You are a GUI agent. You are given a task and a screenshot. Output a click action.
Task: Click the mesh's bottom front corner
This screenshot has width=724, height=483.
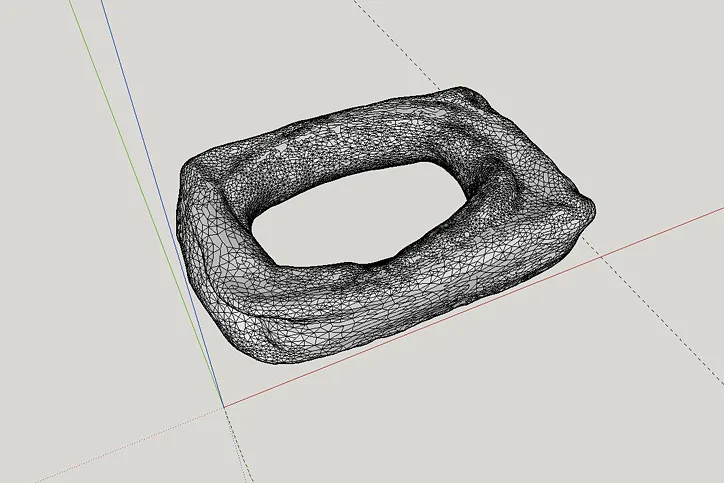pyautogui.click(x=272, y=356)
